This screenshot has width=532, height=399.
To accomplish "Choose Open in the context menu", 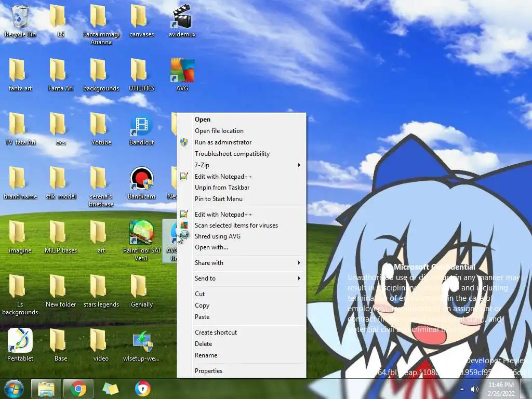I will pyautogui.click(x=242, y=119).
